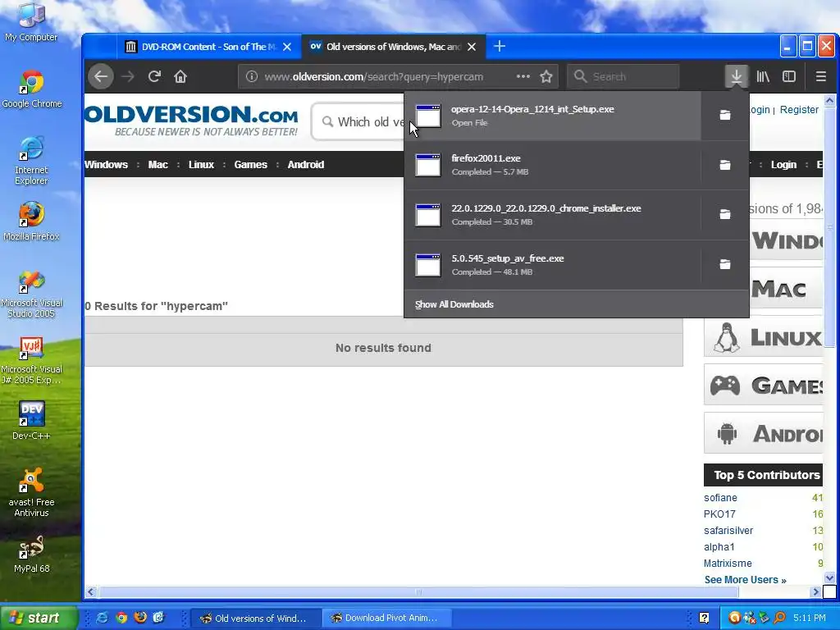Open contributor safarisilver's profile

click(x=728, y=531)
